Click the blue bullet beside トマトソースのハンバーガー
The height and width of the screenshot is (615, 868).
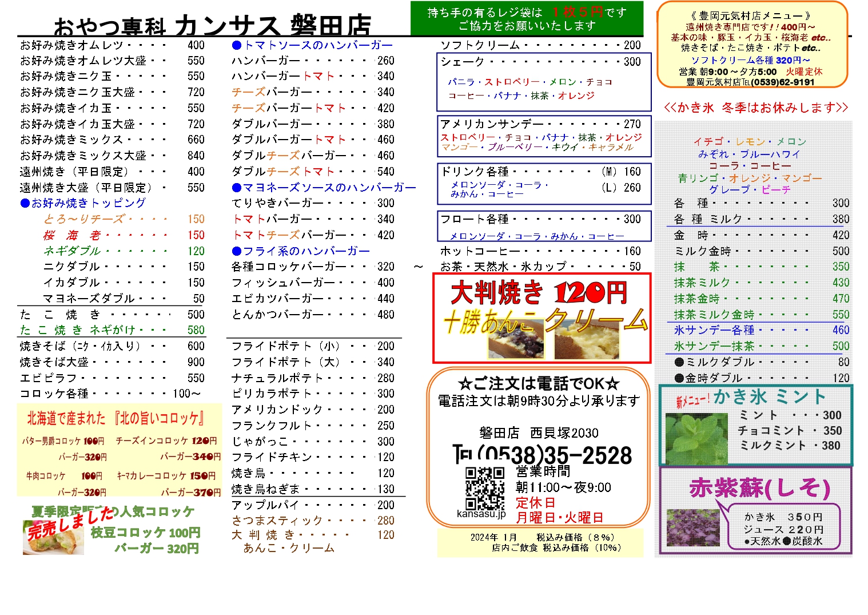click(x=237, y=45)
